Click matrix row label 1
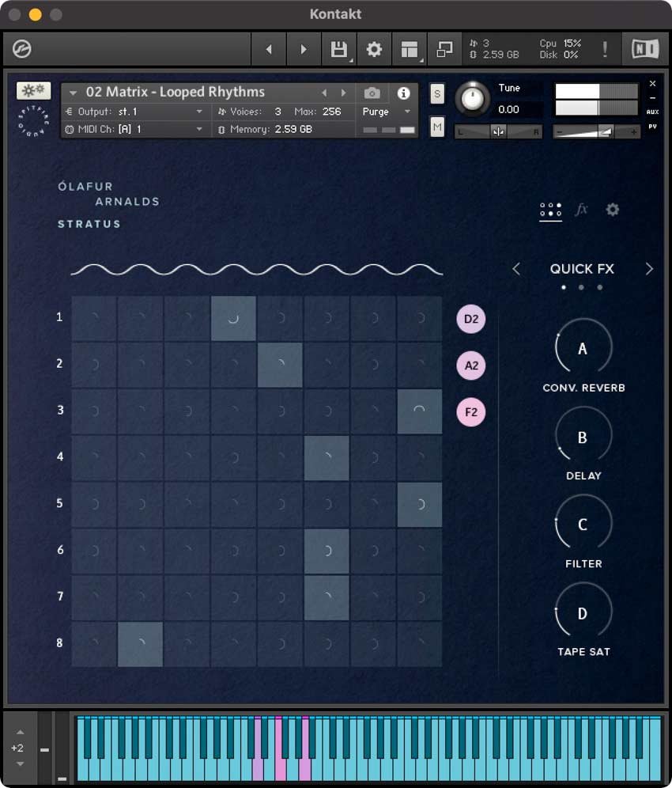Screen dimensions: 672x788 coord(59,317)
